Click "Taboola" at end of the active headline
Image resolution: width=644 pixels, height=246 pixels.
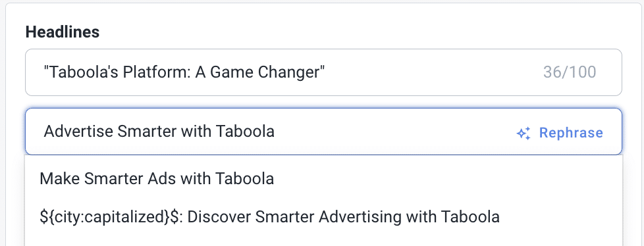pos(245,132)
